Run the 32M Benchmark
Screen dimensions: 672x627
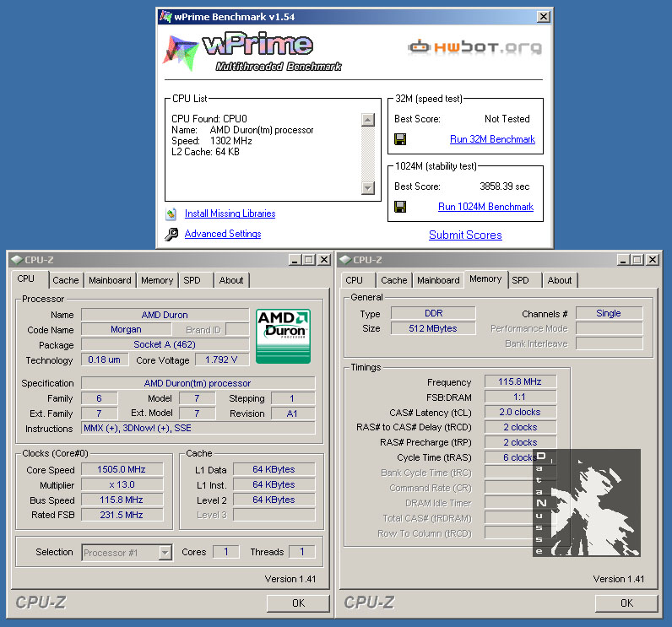click(492, 139)
